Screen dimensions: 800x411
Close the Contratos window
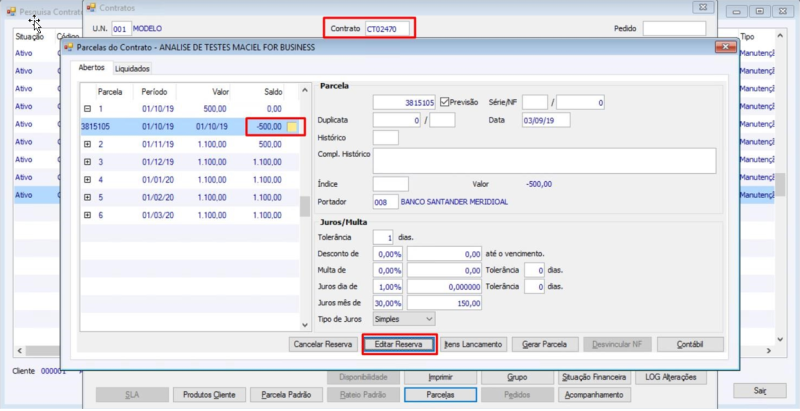pyautogui.click(x=703, y=7)
